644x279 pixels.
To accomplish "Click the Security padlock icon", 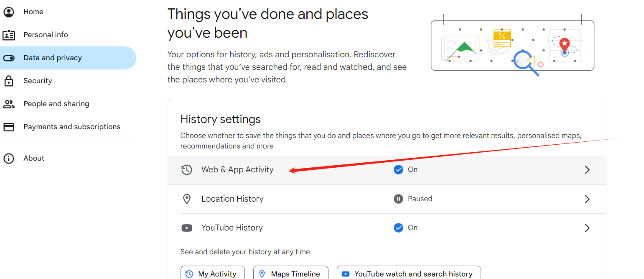I will coord(9,81).
